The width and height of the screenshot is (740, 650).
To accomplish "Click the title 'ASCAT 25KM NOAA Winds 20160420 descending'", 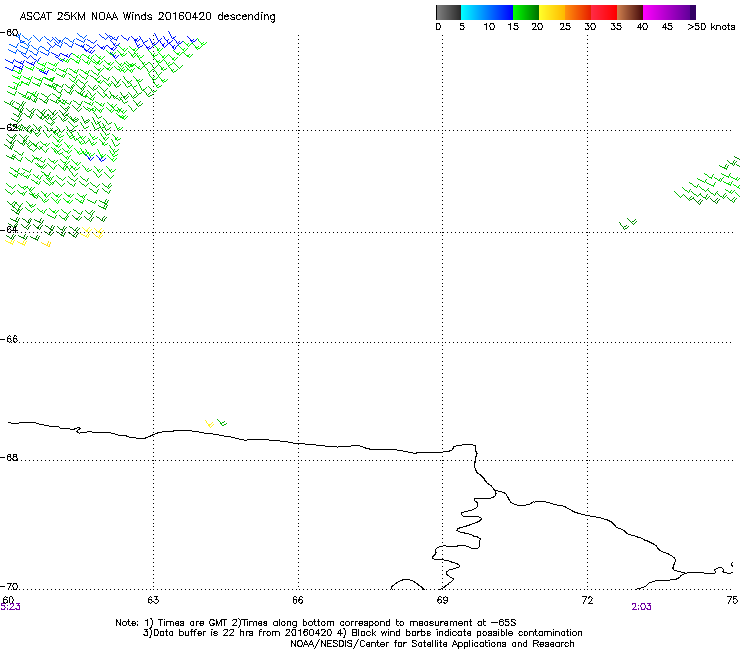I will (147, 17).
